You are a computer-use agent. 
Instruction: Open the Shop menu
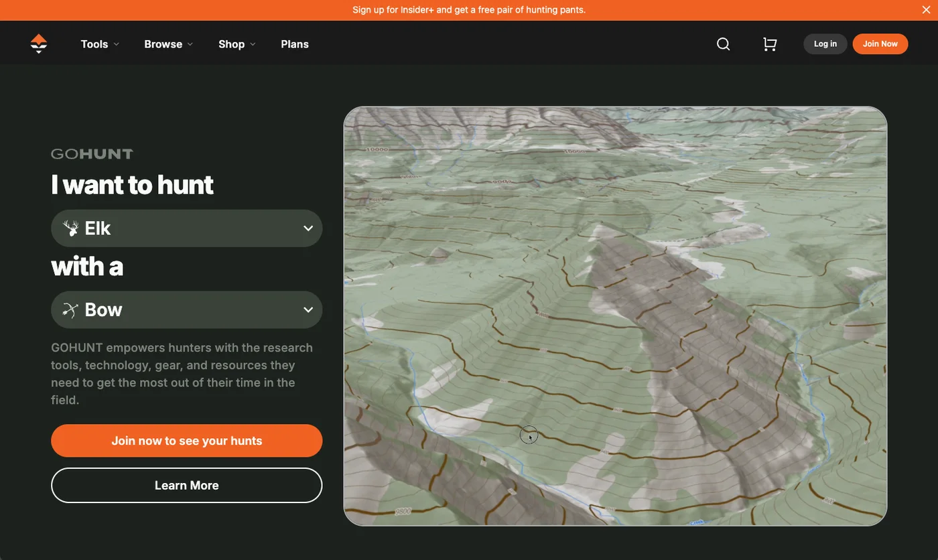(237, 44)
